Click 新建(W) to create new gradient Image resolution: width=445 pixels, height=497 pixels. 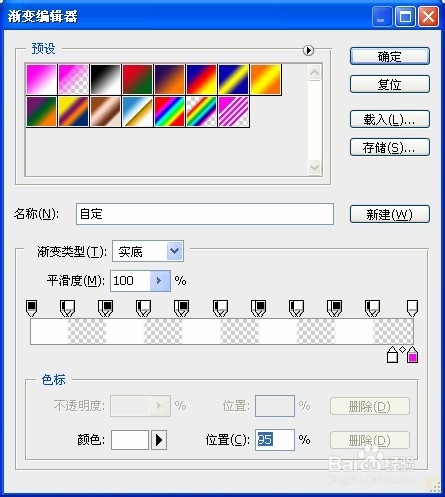[x=390, y=214]
